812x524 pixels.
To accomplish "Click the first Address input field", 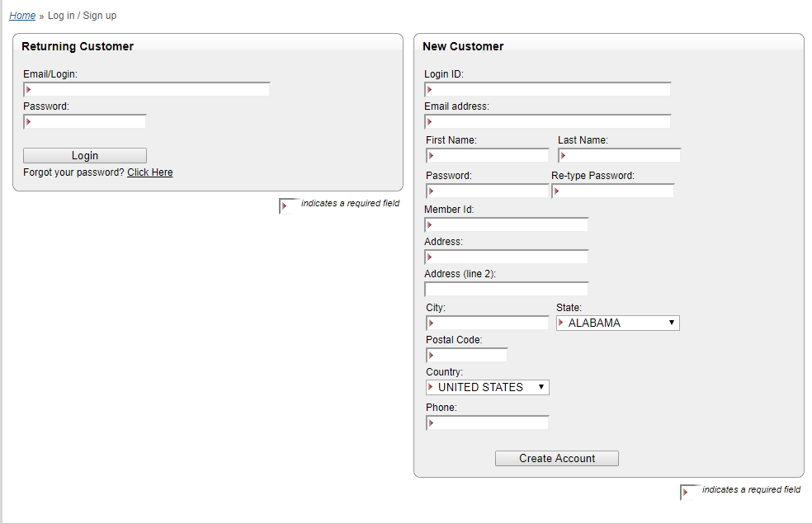I will click(507, 257).
